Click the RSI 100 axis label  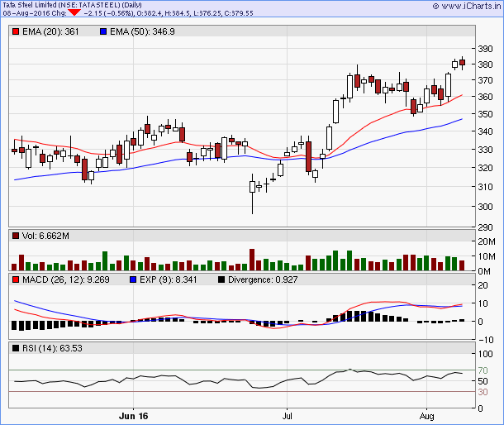click(485, 354)
